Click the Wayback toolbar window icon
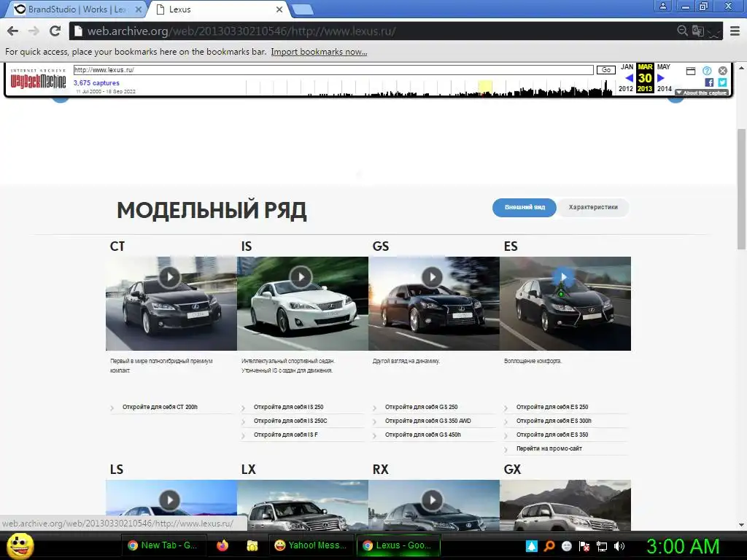The height and width of the screenshot is (560, 747). tap(691, 71)
